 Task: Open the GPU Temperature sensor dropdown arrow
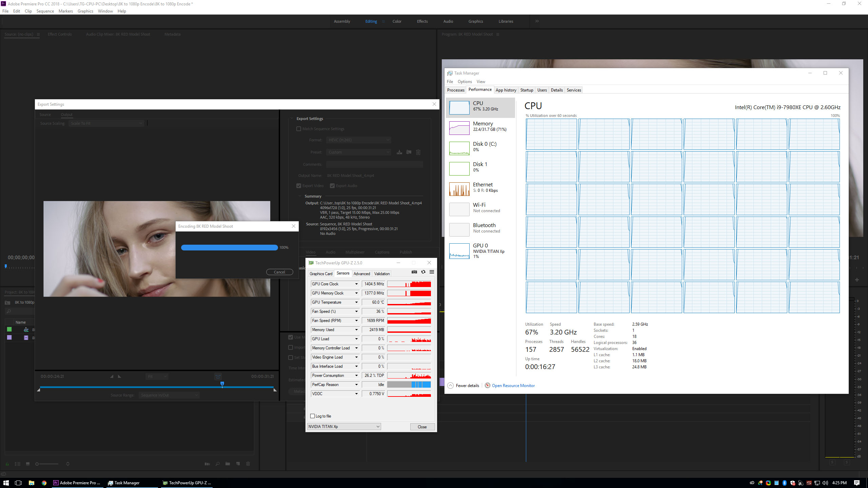point(356,302)
